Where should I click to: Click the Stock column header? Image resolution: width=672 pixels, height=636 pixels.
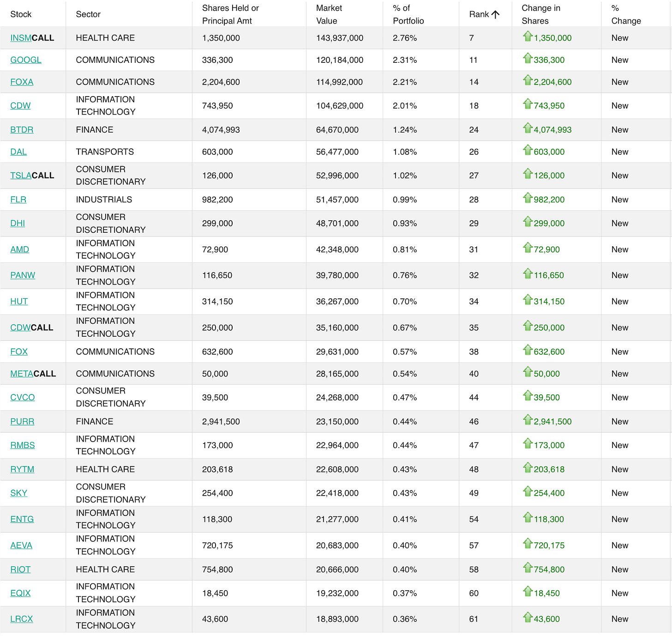coord(21,14)
